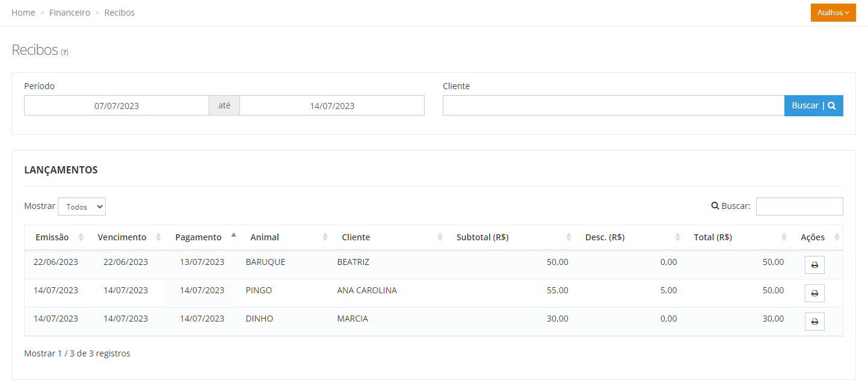The image size is (868, 392).
Task: Sort by Emissão column arrows
Action: tap(81, 237)
